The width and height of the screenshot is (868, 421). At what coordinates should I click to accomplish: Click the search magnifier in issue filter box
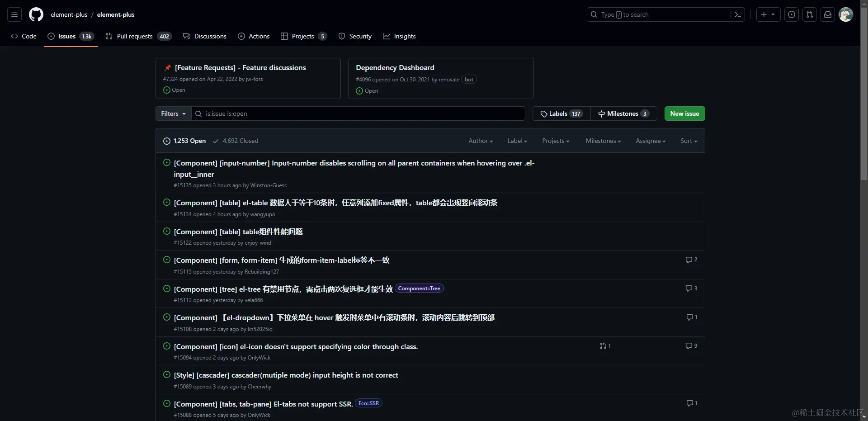coord(198,114)
